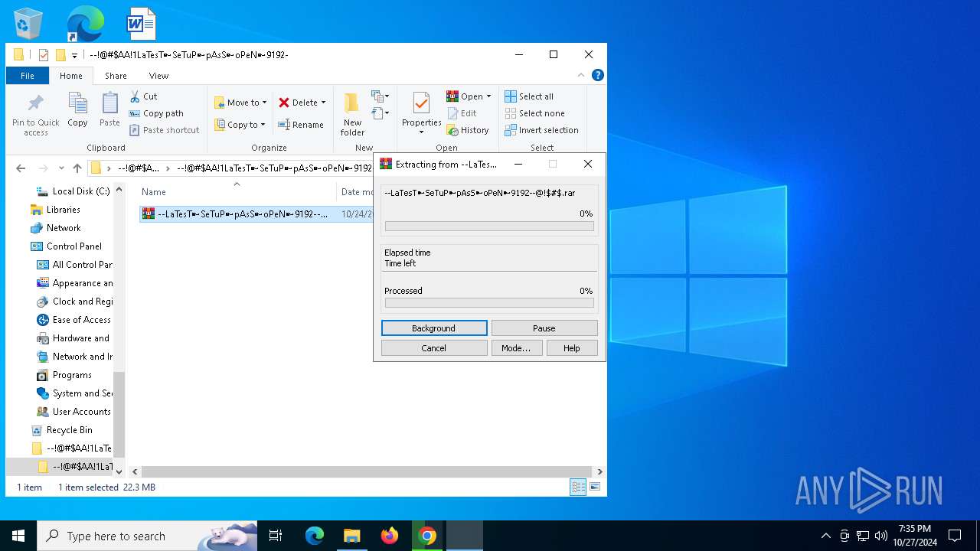Select User Accounts in the navigation pane
The height and width of the screenshot is (551, 980).
click(74, 412)
